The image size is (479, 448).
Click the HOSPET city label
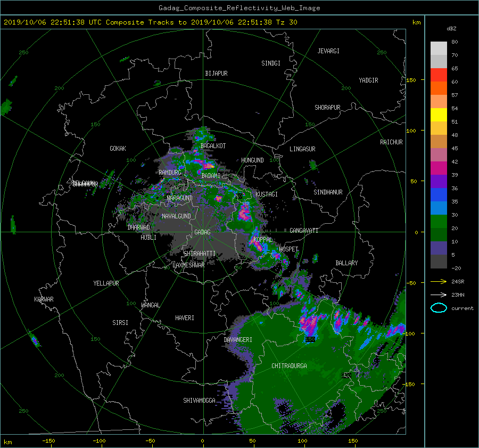288,249
